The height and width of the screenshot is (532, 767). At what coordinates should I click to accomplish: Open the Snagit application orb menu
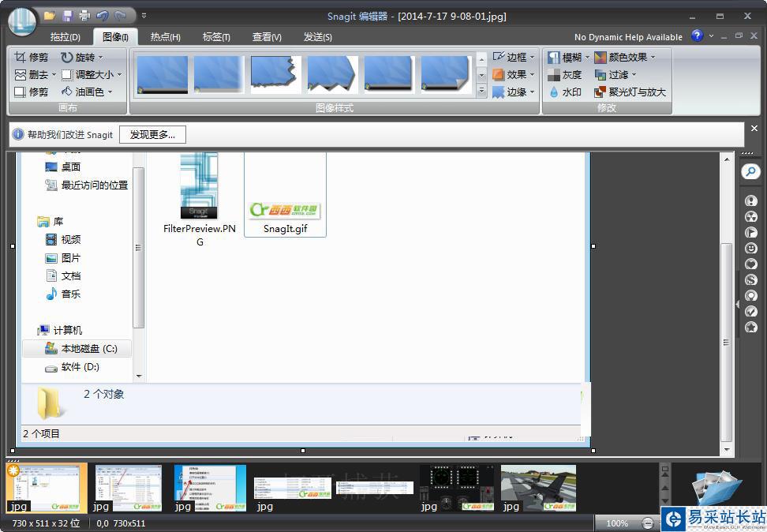(21, 21)
